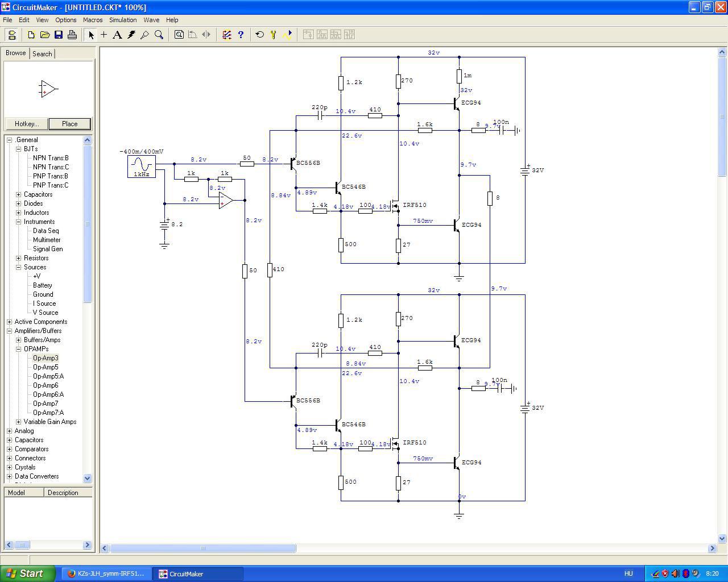Select Op-Amp5 in the parts tree
This screenshot has width=728, height=582.
point(45,367)
